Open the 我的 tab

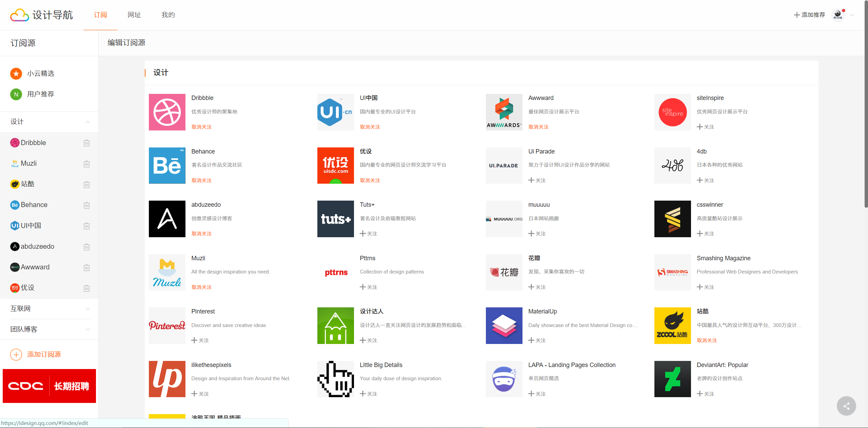(168, 15)
